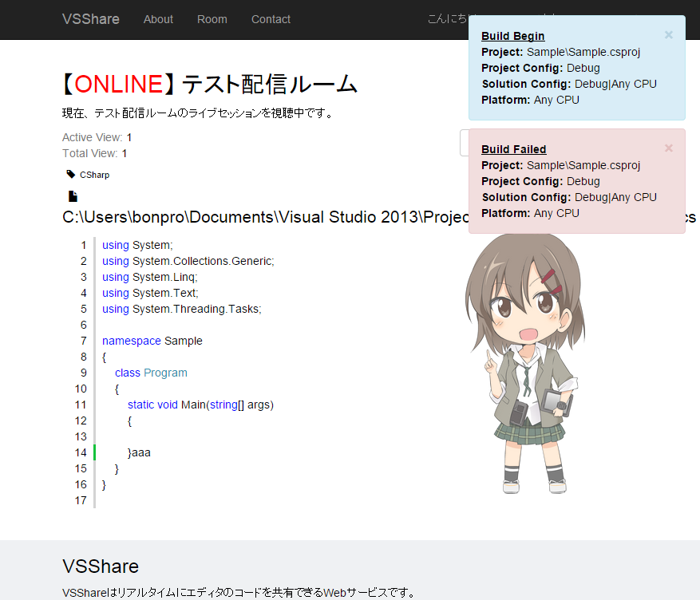This screenshot has width=700, height=600.
Task: Open the Build Begin details link
Action: (512, 36)
